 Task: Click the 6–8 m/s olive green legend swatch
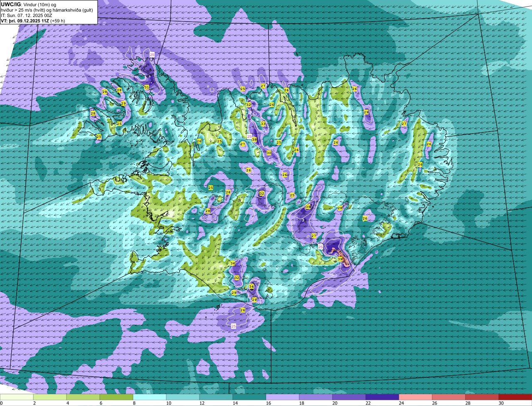116,397
